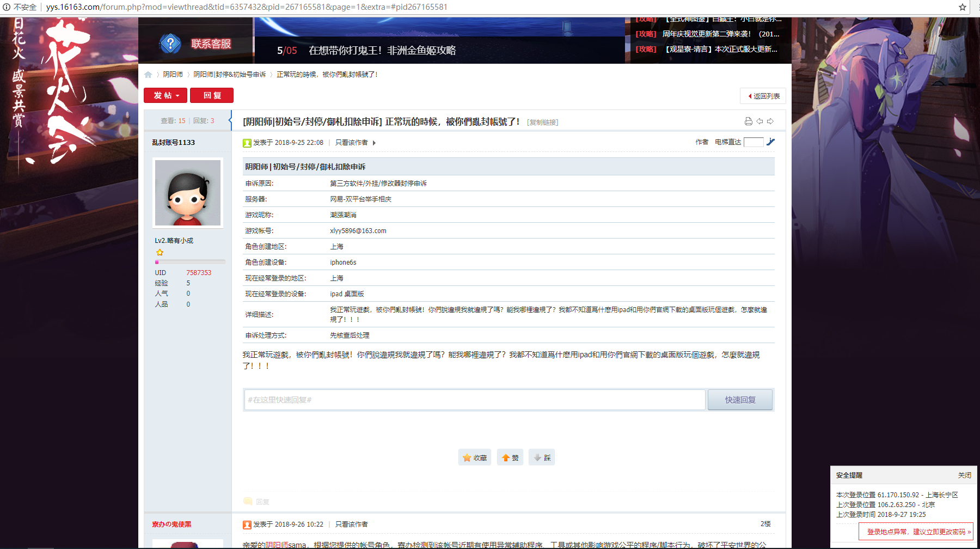The image size is (980, 549).
Task: Open username 乱封账号1133 profile
Action: (174, 143)
